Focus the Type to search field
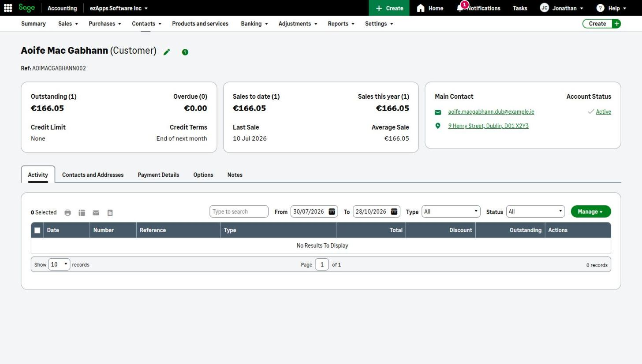The width and height of the screenshot is (642, 364). pyautogui.click(x=239, y=212)
